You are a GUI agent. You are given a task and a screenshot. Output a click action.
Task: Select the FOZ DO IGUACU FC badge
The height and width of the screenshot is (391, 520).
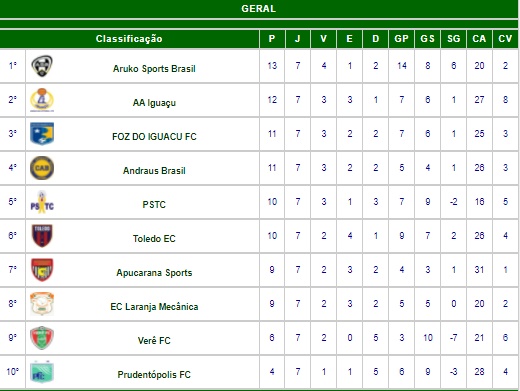(42, 134)
